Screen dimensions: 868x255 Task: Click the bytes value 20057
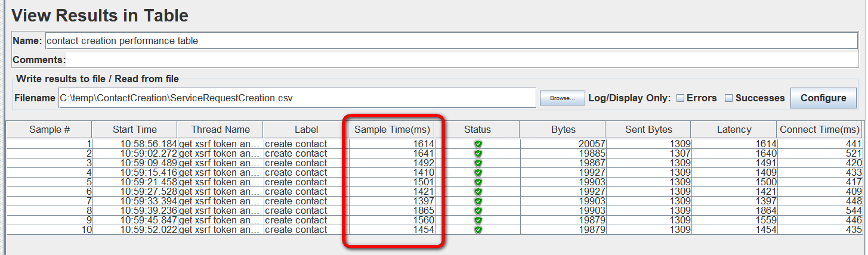tap(592, 144)
